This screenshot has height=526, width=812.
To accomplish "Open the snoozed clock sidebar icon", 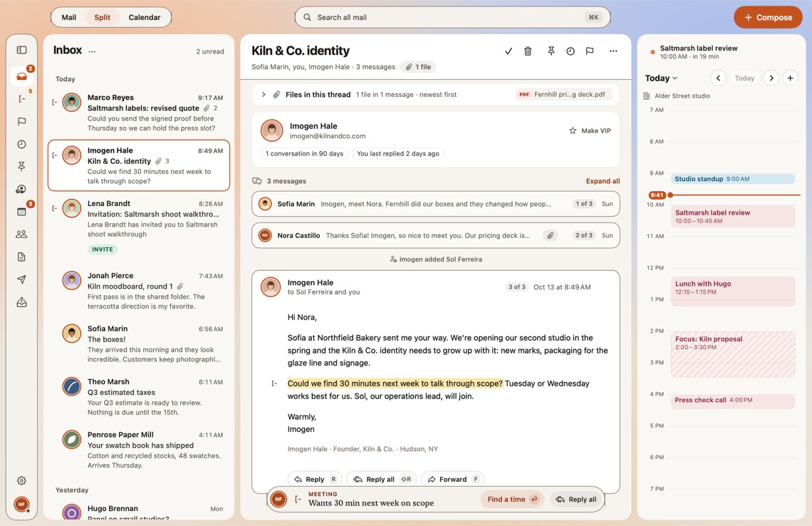I will 22,144.
